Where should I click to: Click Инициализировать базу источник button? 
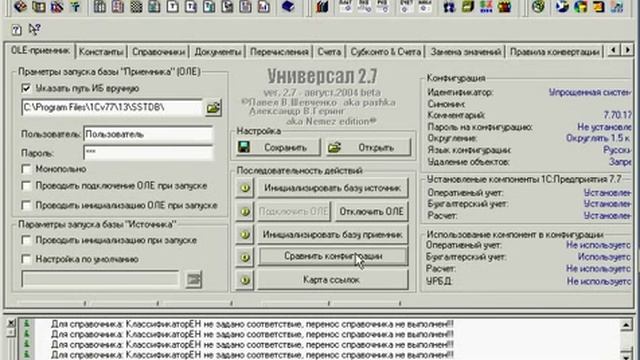[x=333, y=188]
